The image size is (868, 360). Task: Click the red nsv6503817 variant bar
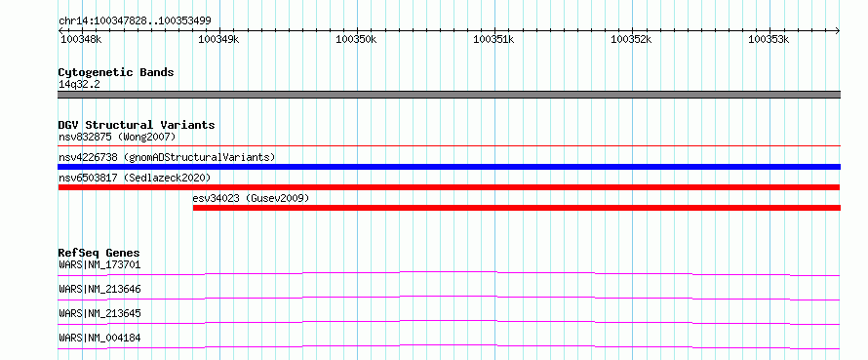click(450, 187)
